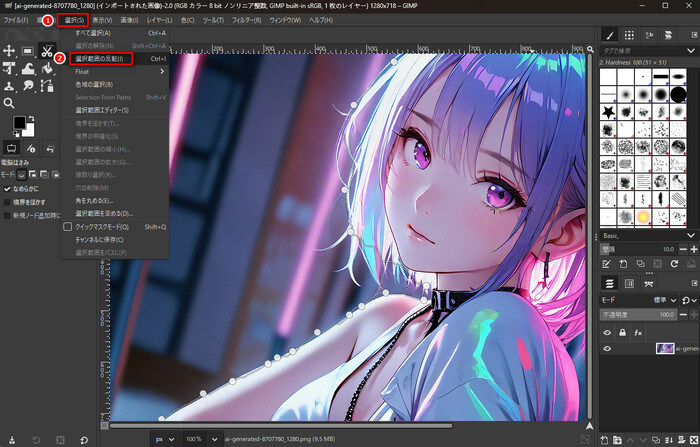Switch to the Layers tab

click(x=609, y=284)
